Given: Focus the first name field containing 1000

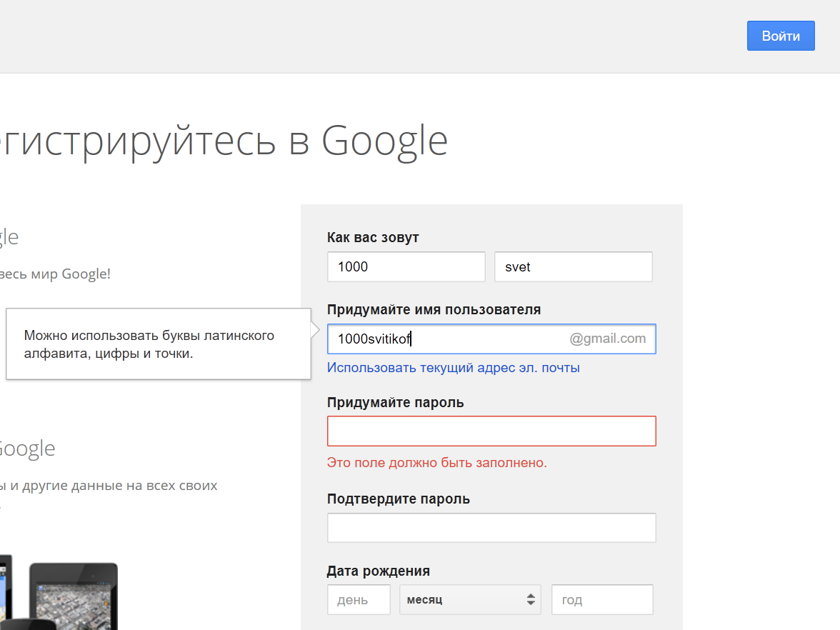Looking at the screenshot, I should point(406,267).
